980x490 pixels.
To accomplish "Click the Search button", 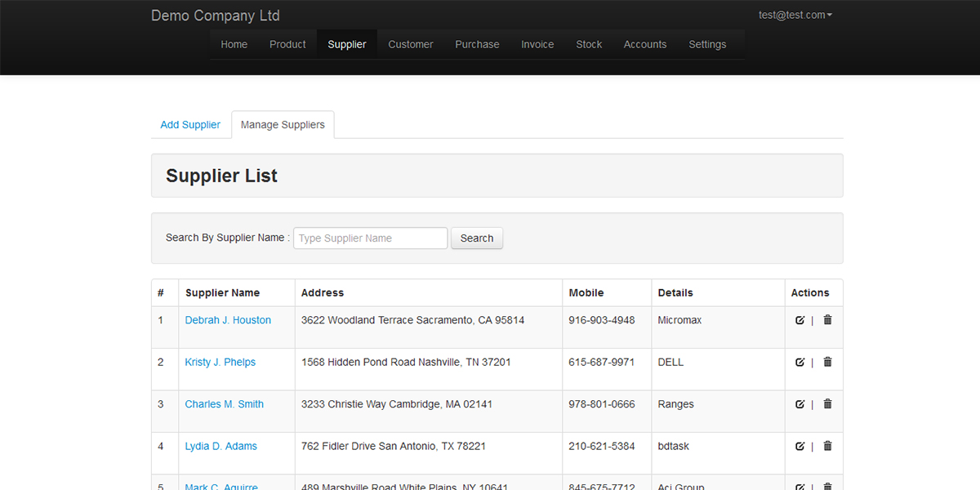I will 477,238.
